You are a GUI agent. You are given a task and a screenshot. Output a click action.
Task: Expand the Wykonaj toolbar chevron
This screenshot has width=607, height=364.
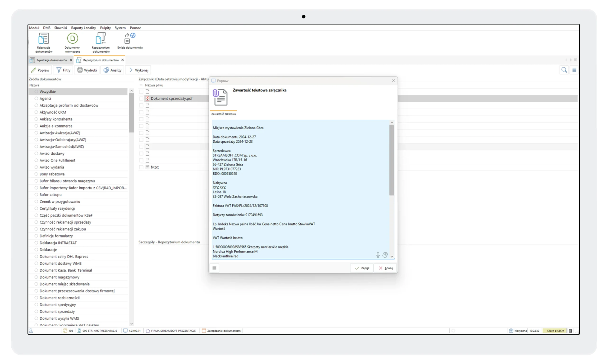[x=131, y=70]
